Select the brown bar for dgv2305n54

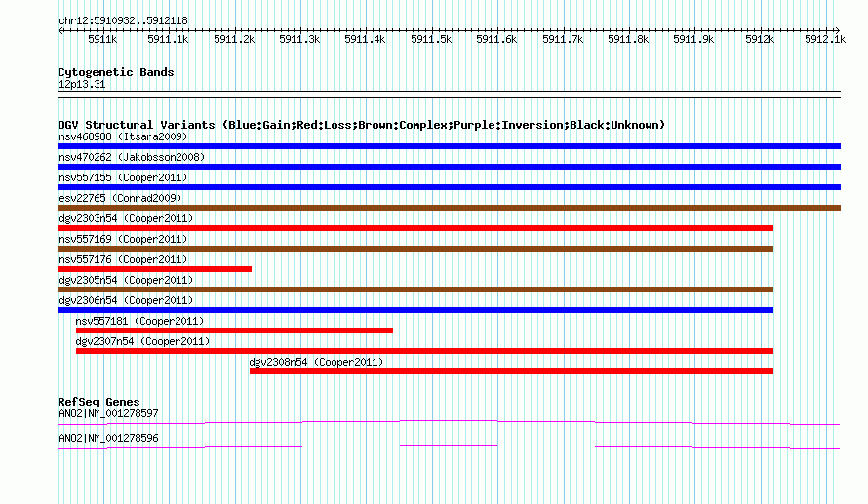pos(415,290)
